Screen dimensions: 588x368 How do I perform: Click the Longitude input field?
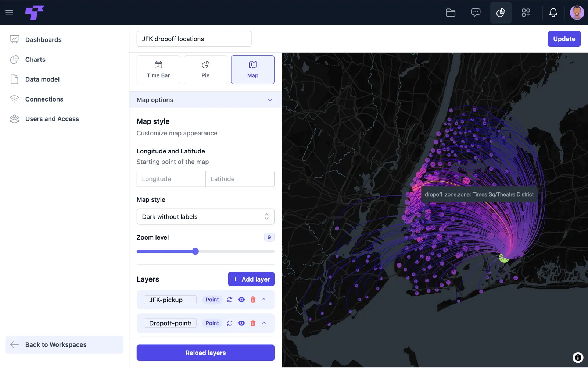(x=171, y=179)
